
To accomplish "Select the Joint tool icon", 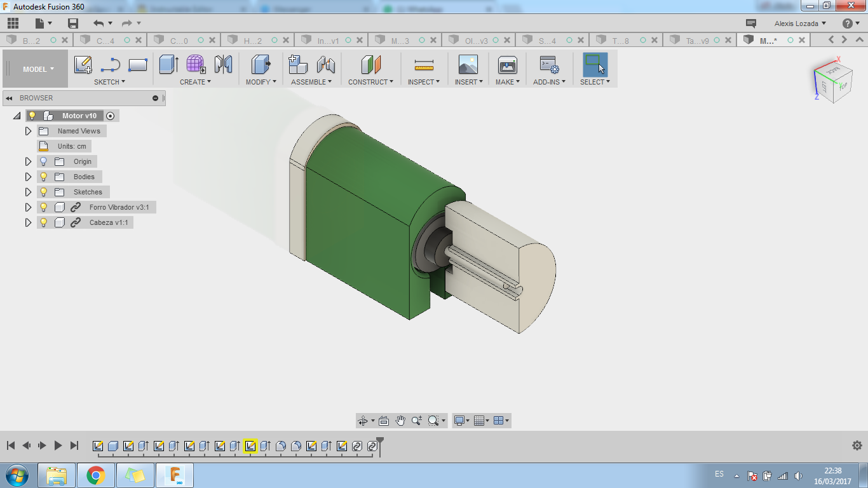I will [x=325, y=65].
